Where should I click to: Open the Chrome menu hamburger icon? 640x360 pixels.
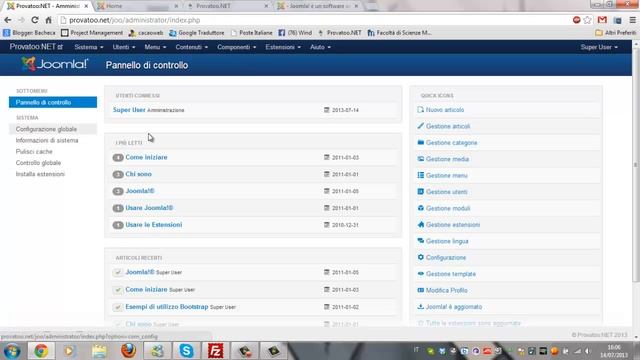[632, 20]
